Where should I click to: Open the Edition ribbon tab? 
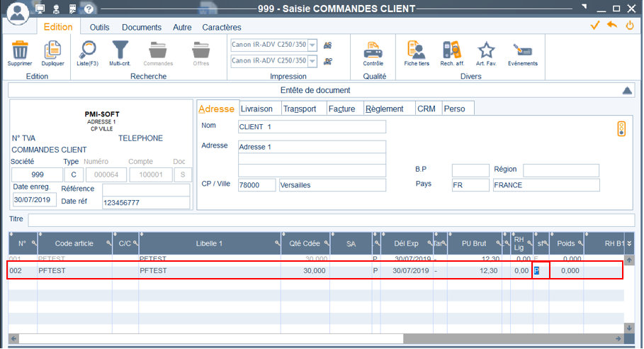[58, 27]
